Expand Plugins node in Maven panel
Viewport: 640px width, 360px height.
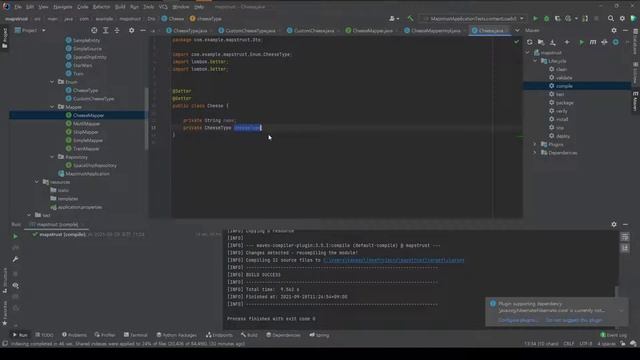[535, 144]
